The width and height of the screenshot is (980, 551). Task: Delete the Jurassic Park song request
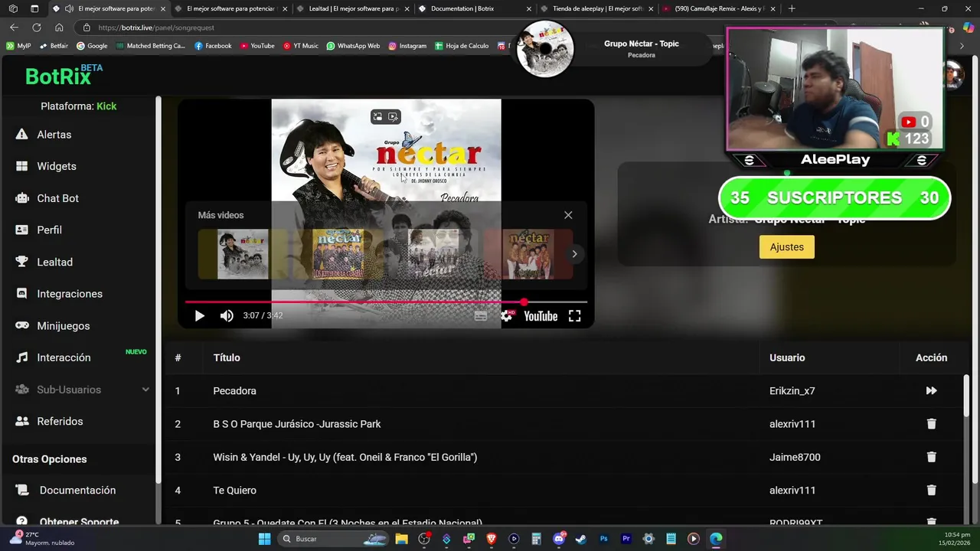931,424
